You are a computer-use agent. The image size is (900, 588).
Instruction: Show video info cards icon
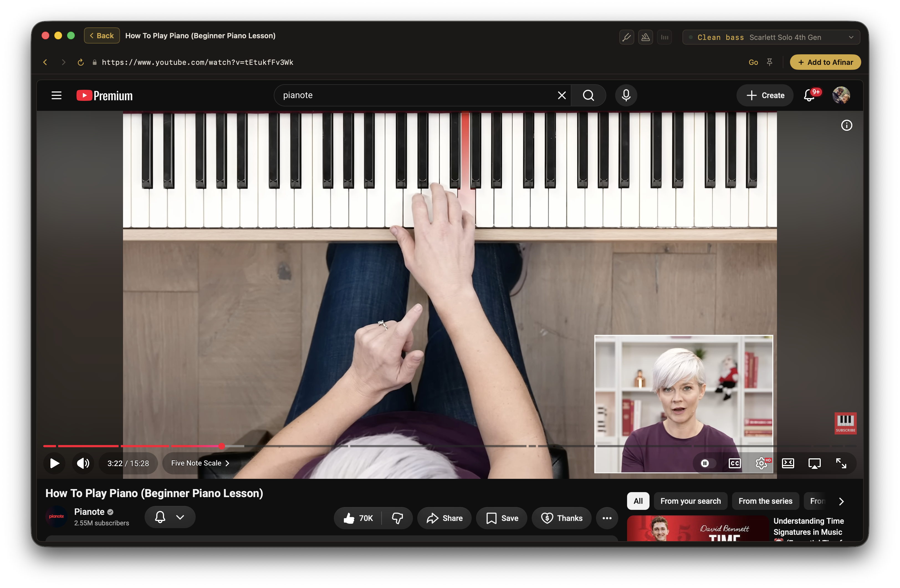pos(847,125)
